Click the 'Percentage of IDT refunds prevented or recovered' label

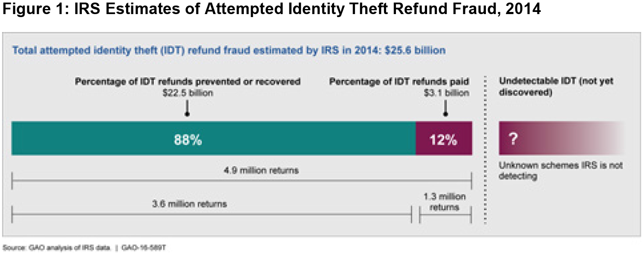click(188, 81)
